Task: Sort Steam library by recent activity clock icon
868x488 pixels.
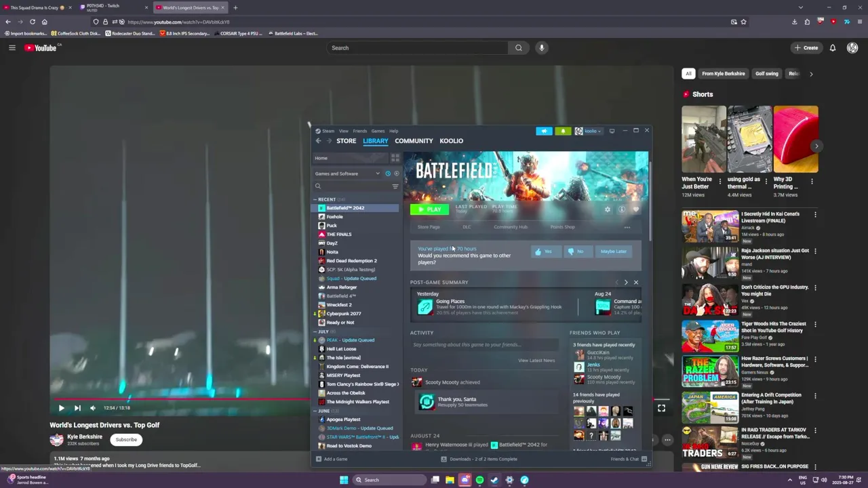Action: coord(388,174)
